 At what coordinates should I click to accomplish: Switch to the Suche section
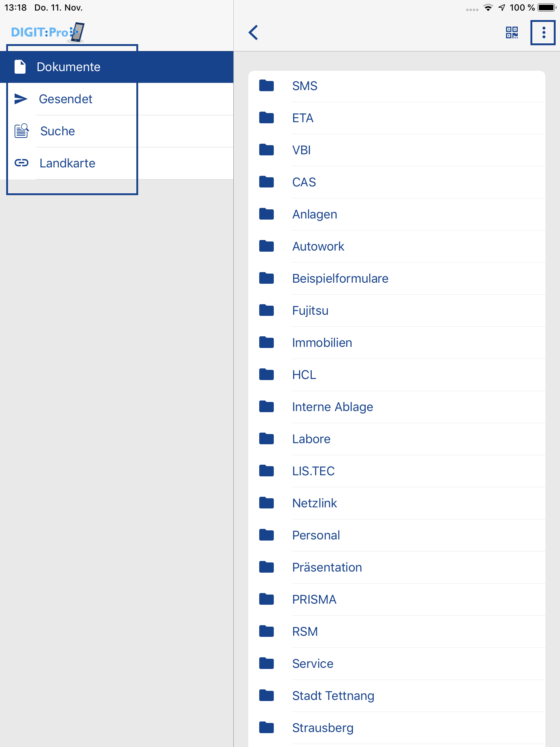coord(58,131)
